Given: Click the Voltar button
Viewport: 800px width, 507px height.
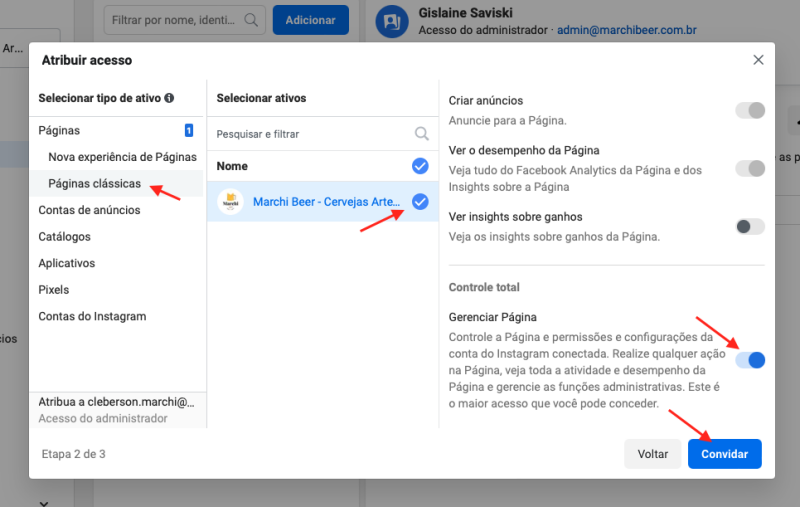Looking at the screenshot, I should pos(652,454).
